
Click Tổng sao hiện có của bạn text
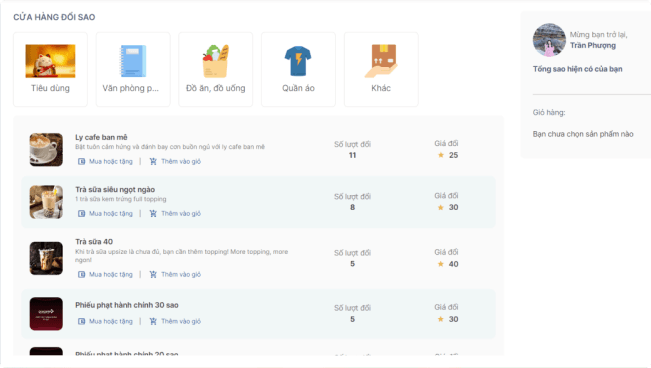[x=578, y=69]
